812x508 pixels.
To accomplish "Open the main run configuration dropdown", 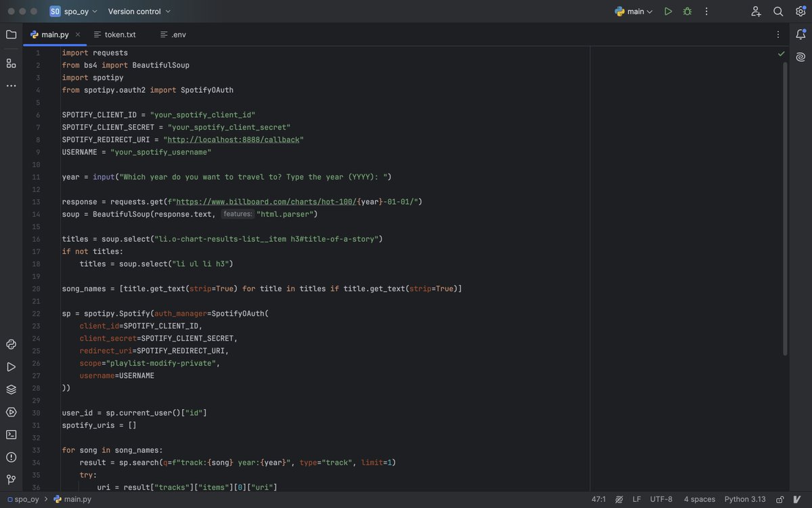I will point(634,12).
